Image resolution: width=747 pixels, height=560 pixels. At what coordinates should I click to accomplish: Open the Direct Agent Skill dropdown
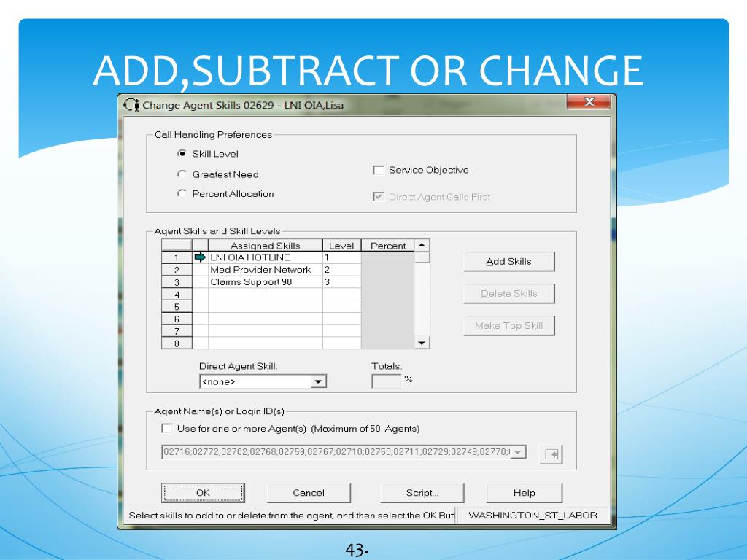tap(318, 381)
